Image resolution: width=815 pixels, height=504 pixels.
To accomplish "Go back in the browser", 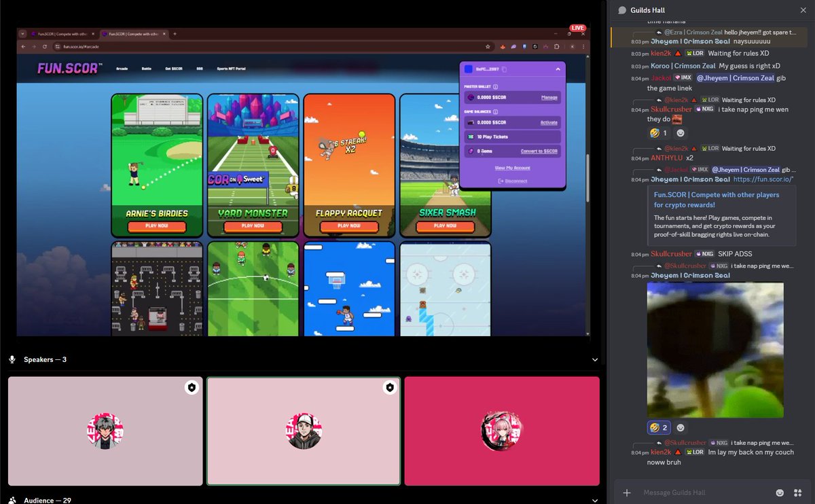I will [x=22, y=46].
